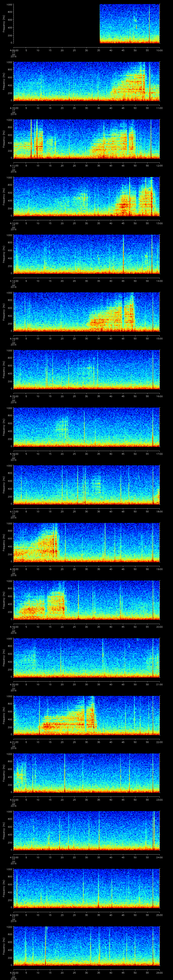Open the spectrogram panel starting at 4:11:00
The width and height of the screenshot is (173, 980).
pyautogui.click(x=87, y=139)
